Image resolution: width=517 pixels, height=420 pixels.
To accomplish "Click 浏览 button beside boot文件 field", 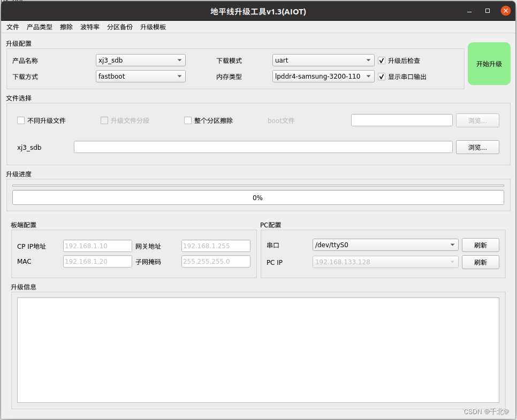I will (x=477, y=120).
